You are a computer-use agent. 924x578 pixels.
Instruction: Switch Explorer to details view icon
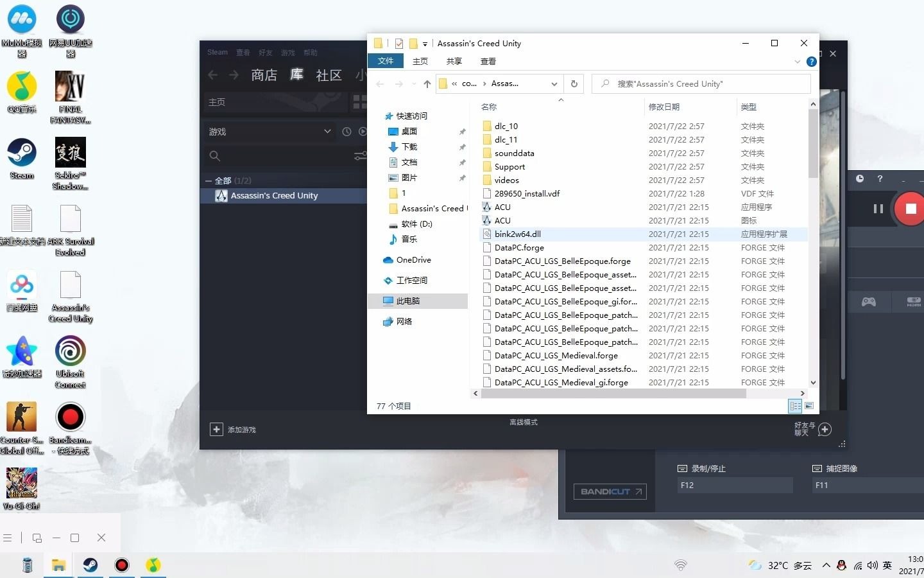pos(795,406)
